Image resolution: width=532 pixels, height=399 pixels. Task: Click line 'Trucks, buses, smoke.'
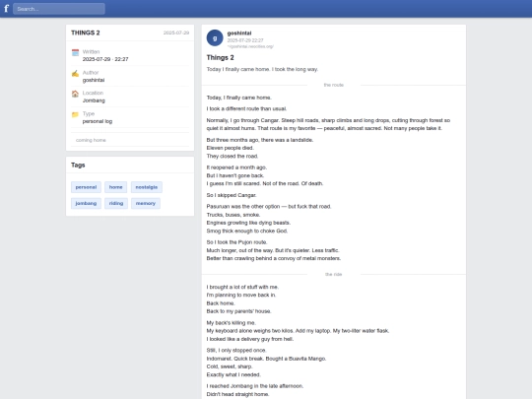tap(233, 215)
